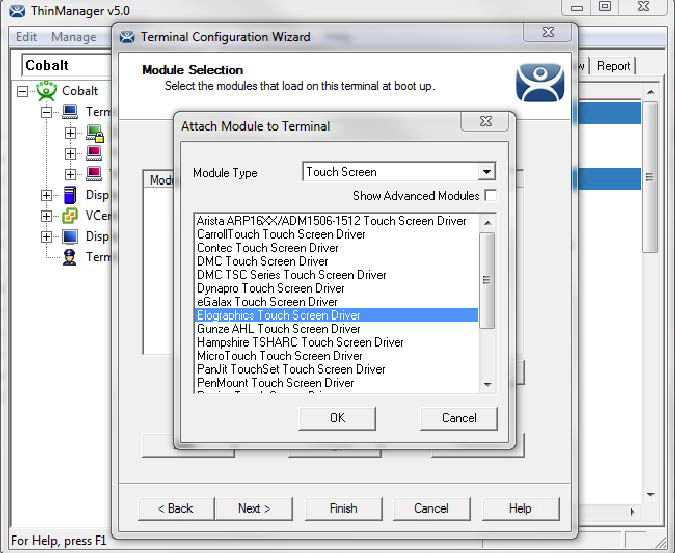Viewport: 675px width, 553px height.
Task: Select Gunze AHL Touch Screen Driver
Action: pos(336,329)
